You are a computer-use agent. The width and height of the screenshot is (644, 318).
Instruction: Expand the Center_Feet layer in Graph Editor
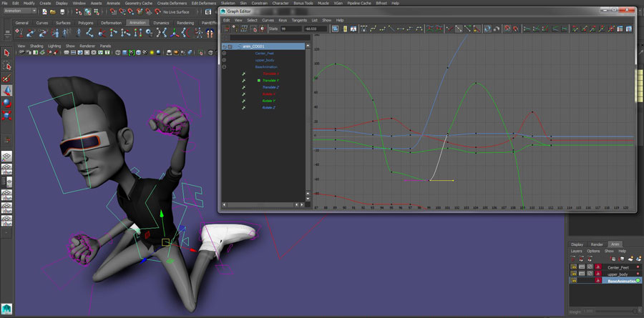224,54
